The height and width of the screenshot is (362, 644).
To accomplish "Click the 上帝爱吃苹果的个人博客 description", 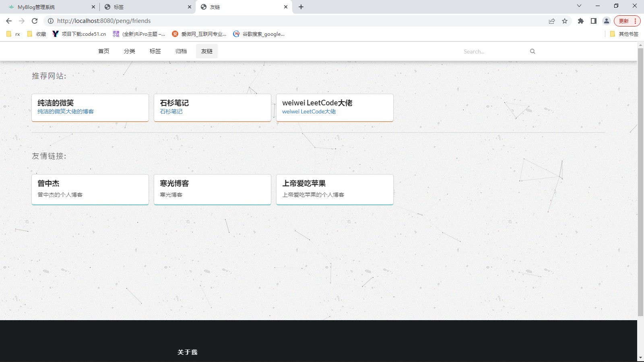I will pyautogui.click(x=313, y=195).
